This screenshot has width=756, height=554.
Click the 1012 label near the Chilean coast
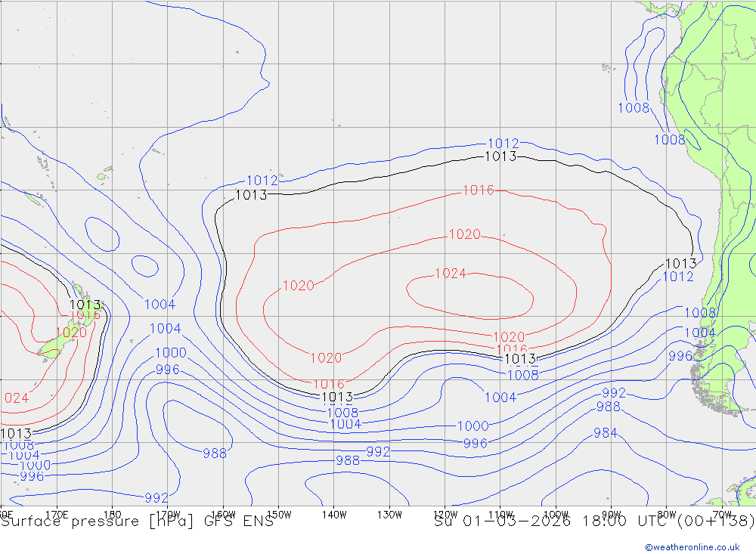click(678, 277)
